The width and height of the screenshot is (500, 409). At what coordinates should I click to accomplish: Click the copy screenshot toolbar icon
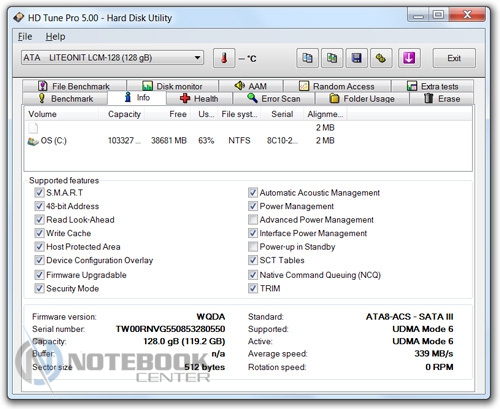(332, 58)
